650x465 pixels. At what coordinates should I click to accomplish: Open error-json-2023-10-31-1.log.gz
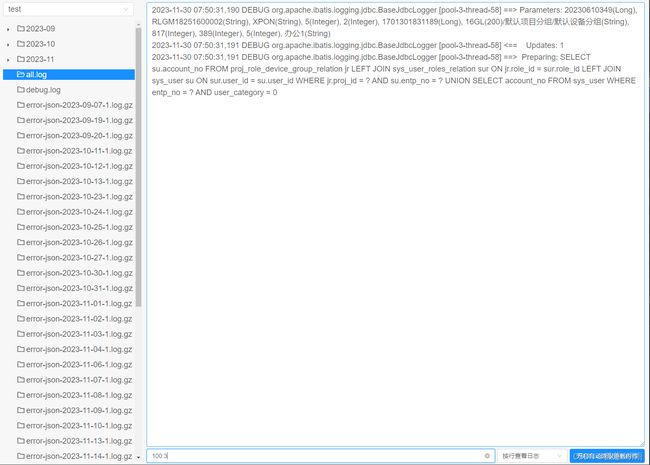(79, 288)
